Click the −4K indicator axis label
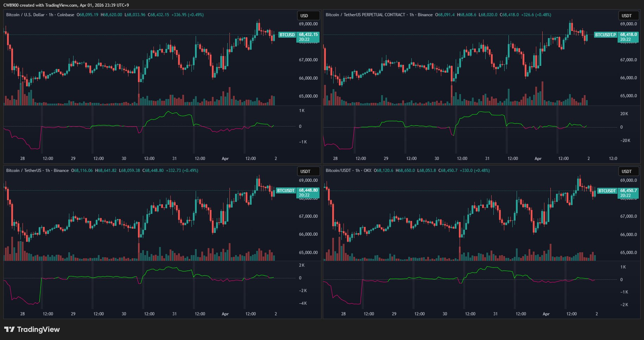644x340 pixels. tap(303, 303)
